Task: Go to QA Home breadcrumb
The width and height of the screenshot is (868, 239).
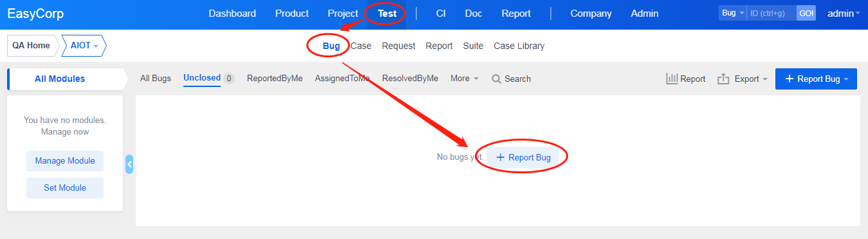Action: tap(31, 46)
